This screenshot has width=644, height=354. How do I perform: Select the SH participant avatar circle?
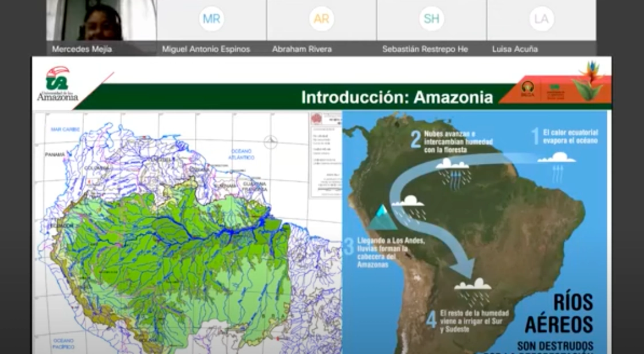pyautogui.click(x=431, y=19)
